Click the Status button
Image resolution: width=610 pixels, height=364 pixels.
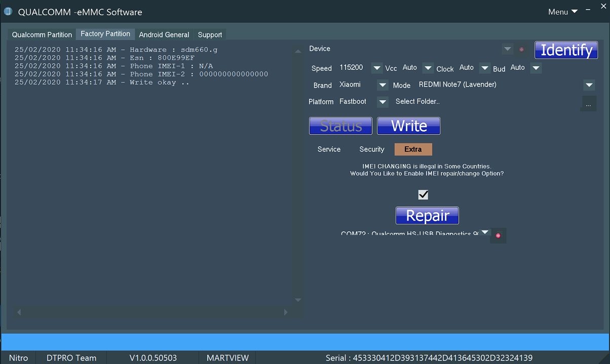tap(340, 126)
